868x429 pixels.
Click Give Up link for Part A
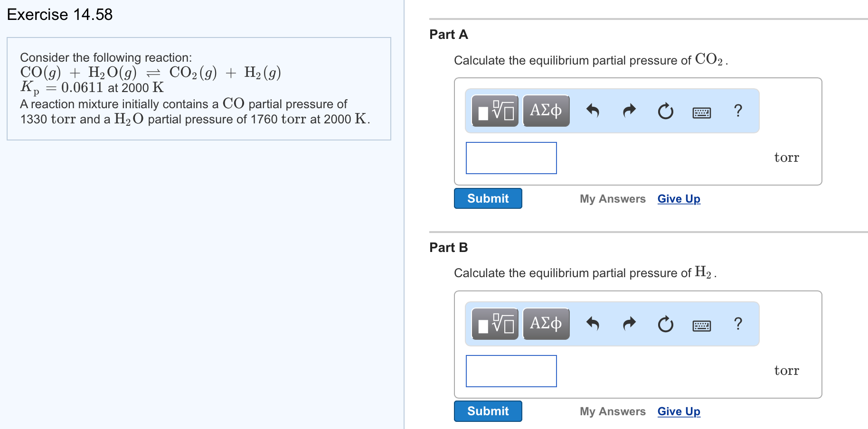point(679,199)
